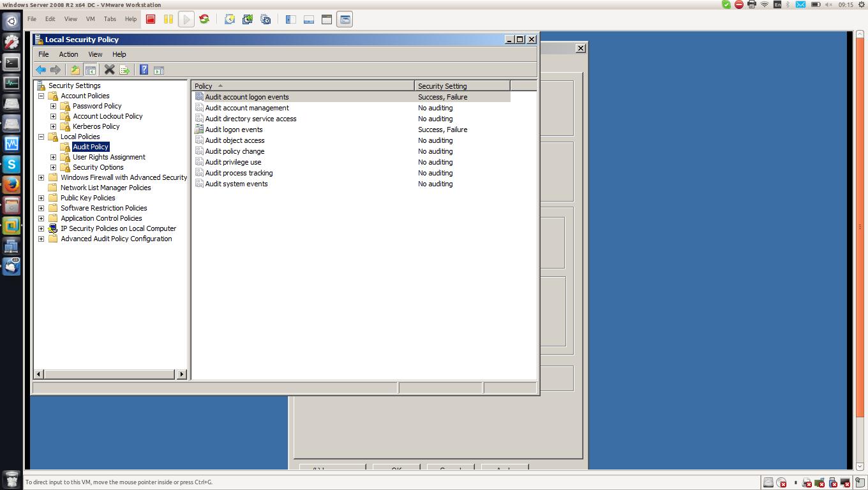This screenshot has width=868, height=490.
Task: Open the Snapshot Manager icon
Action: pyautogui.click(x=266, y=19)
